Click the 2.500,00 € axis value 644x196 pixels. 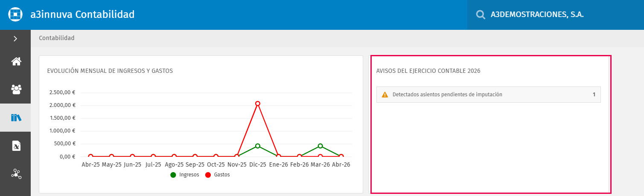click(63, 92)
